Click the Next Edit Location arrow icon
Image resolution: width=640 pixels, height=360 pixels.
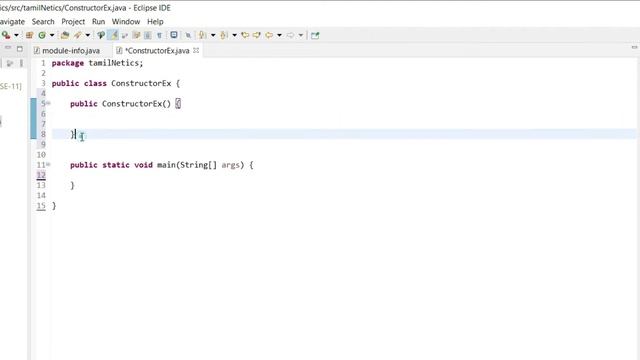[x=256, y=35]
